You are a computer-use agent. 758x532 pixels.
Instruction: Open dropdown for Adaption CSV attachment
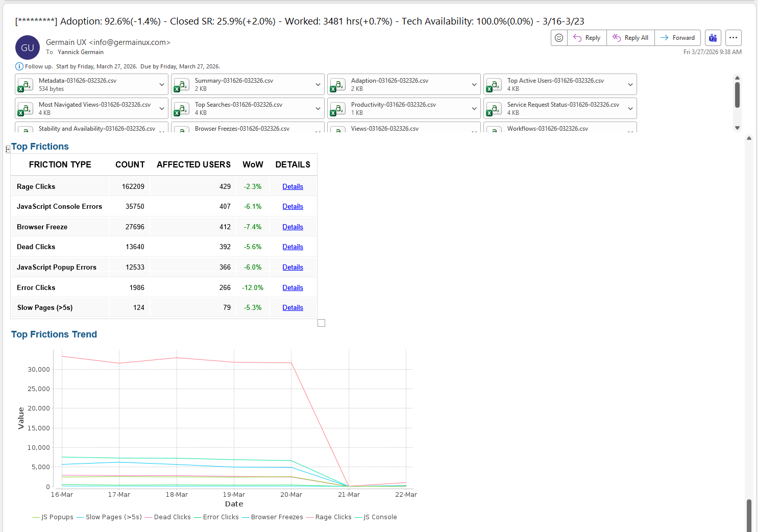click(x=474, y=85)
